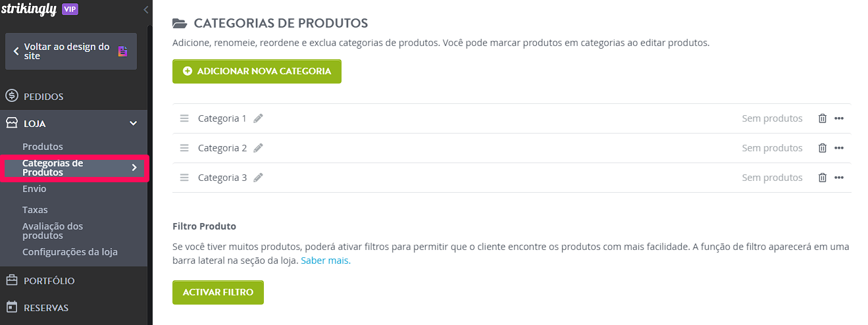Edit Categoria 2 name with pencil icon

pyautogui.click(x=258, y=148)
